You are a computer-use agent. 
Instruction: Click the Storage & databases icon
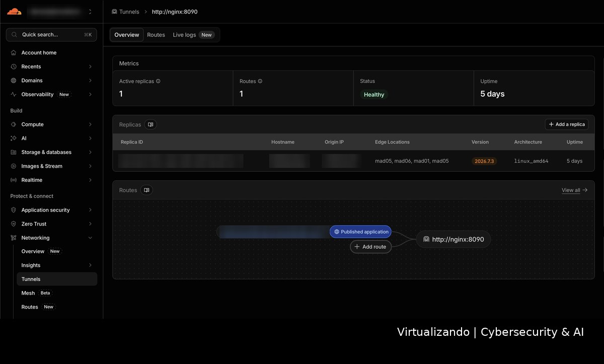(14, 152)
